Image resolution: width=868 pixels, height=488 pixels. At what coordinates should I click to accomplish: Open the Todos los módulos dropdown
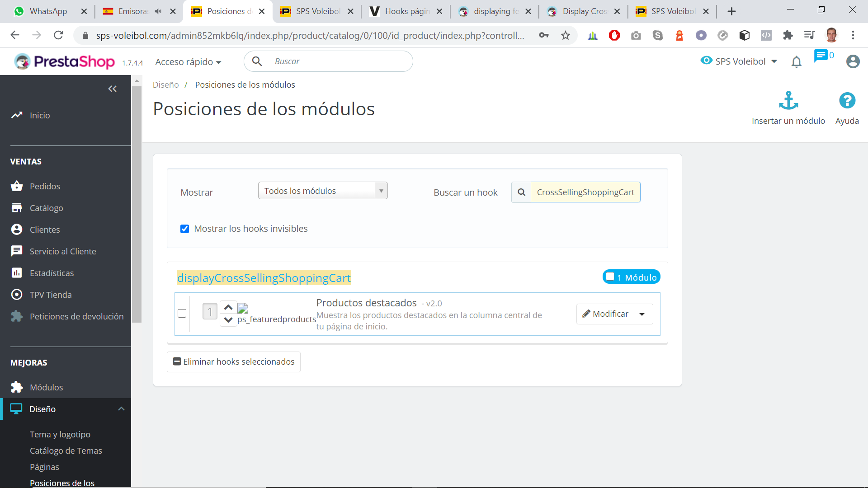[x=322, y=191]
